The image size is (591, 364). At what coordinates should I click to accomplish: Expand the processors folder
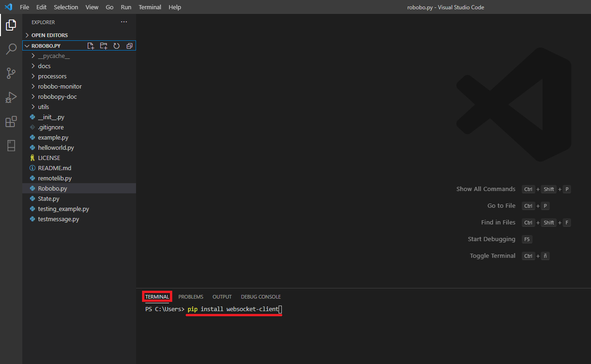[x=79, y=77]
